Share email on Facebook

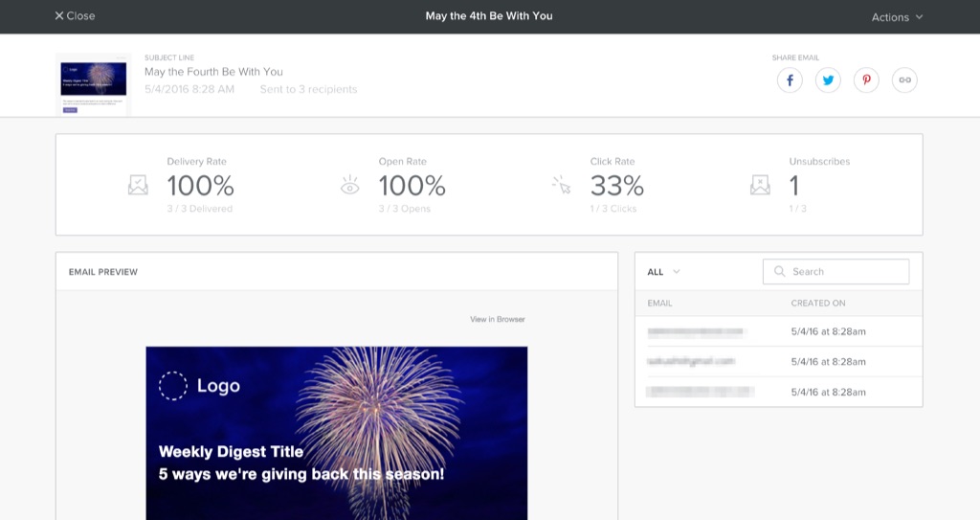pyautogui.click(x=790, y=80)
